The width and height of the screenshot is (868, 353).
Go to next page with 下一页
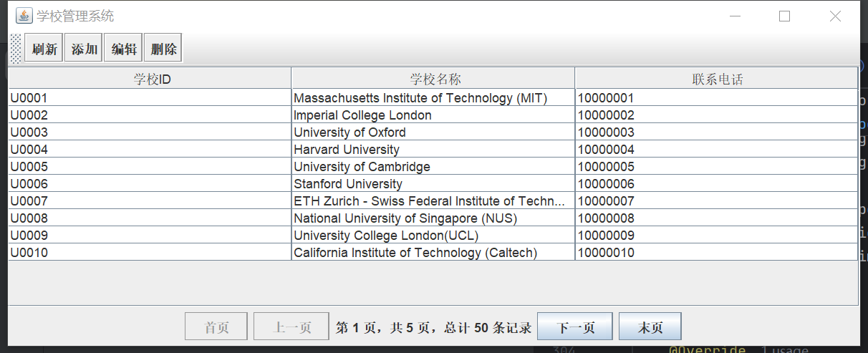(x=575, y=327)
